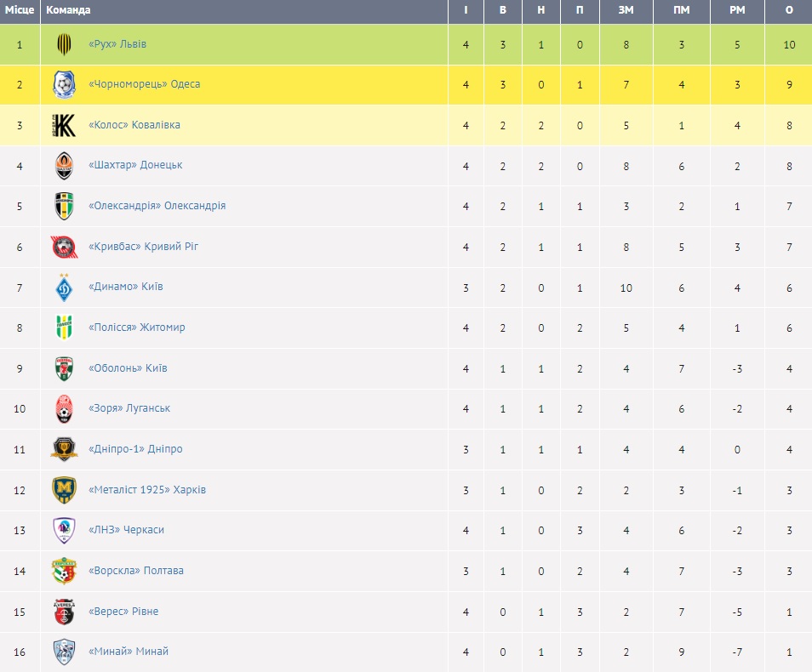Open the «Олександрія» Олександрія team link
The height and width of the screenshot is (672, 812).
[157, 206]
